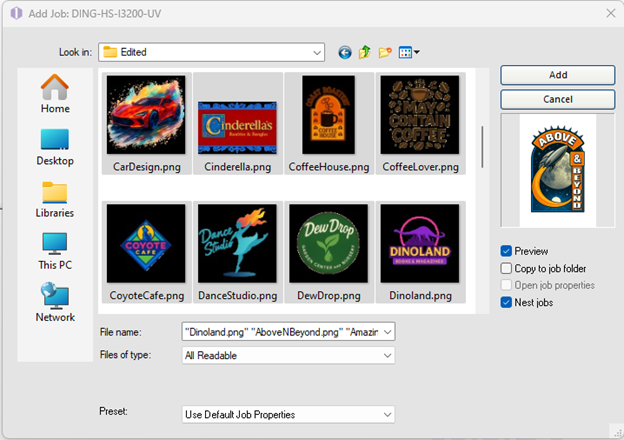This screenshot has width=624, height=440.
Task: Toggle the Preview checkbox
Action: pyautogui.click(x=507, y=251)
